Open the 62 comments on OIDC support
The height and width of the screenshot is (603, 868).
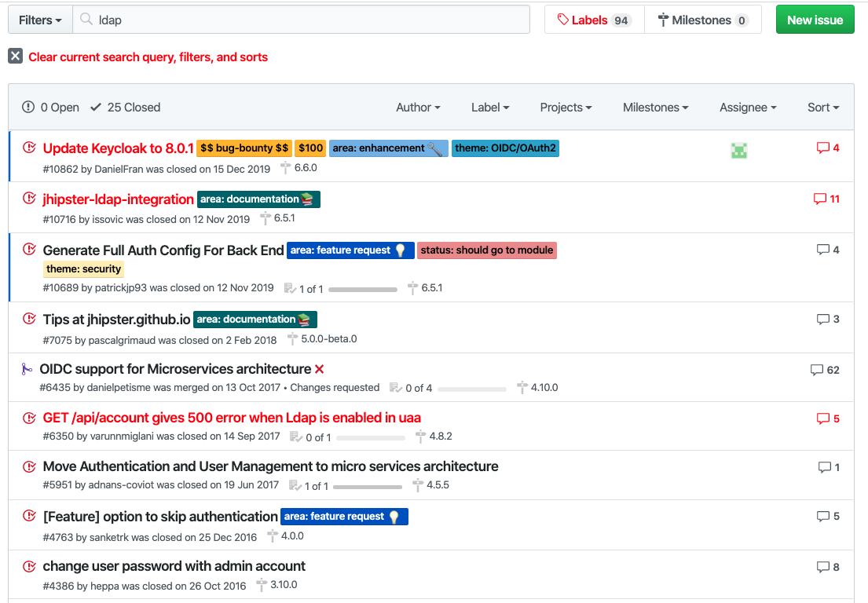(825, 370)
